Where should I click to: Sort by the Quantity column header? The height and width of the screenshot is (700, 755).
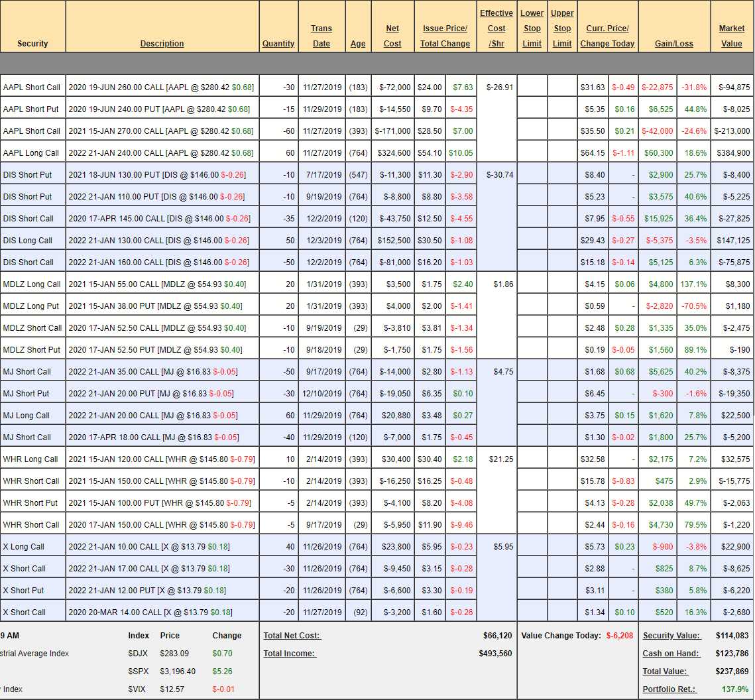[278, 44]
